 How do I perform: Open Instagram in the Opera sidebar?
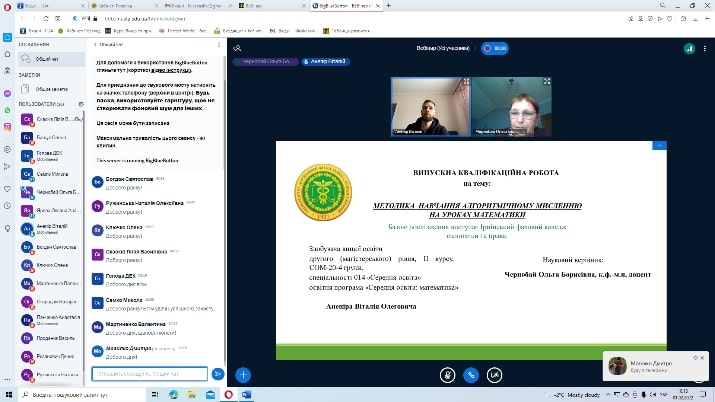pyautogui.click(x=7, y=127)
